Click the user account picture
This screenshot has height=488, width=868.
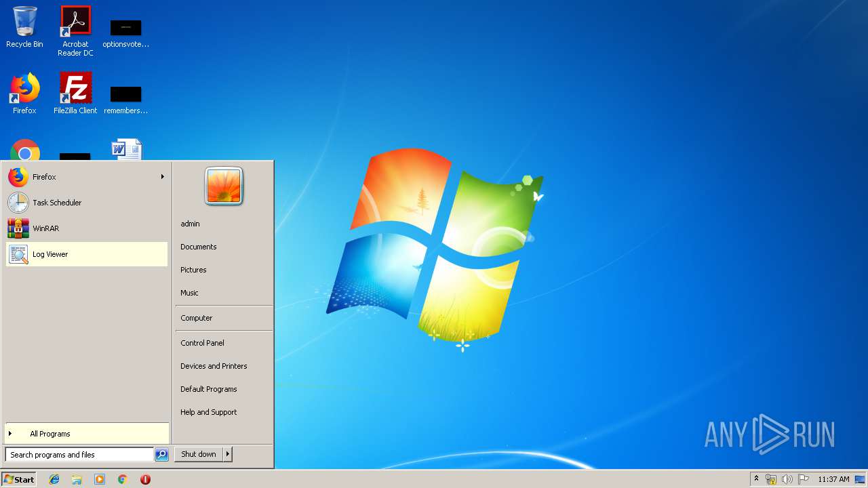pyautogui.click(x=224, y=186)
